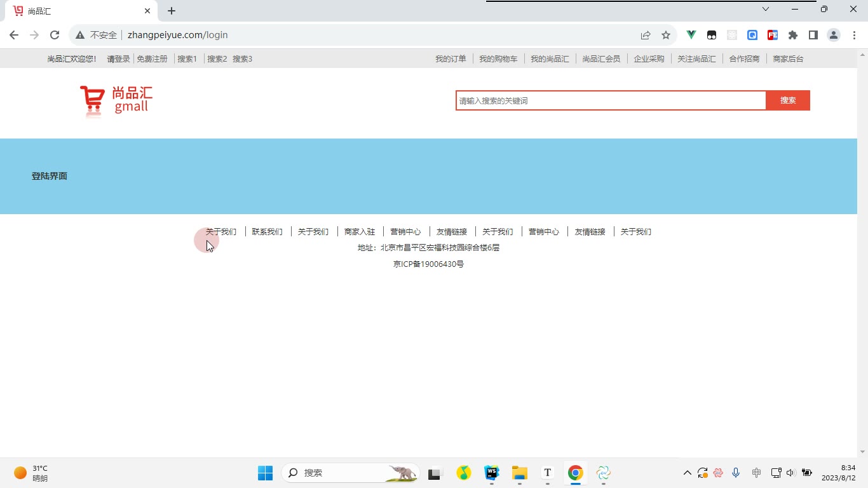Open the volume control in the system tray
The image size is (868, 488).
click(790, 473)
